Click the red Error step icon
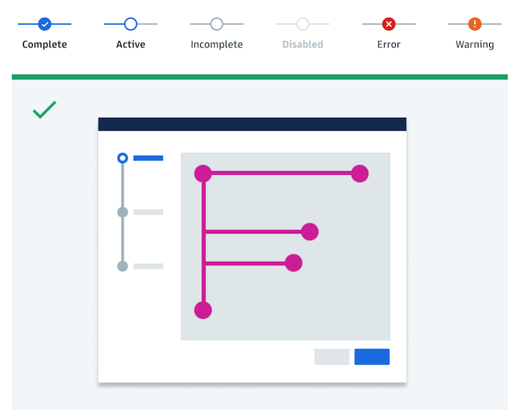Image resolution: width=525 pixels, height=420 pixels. [388, 24]
